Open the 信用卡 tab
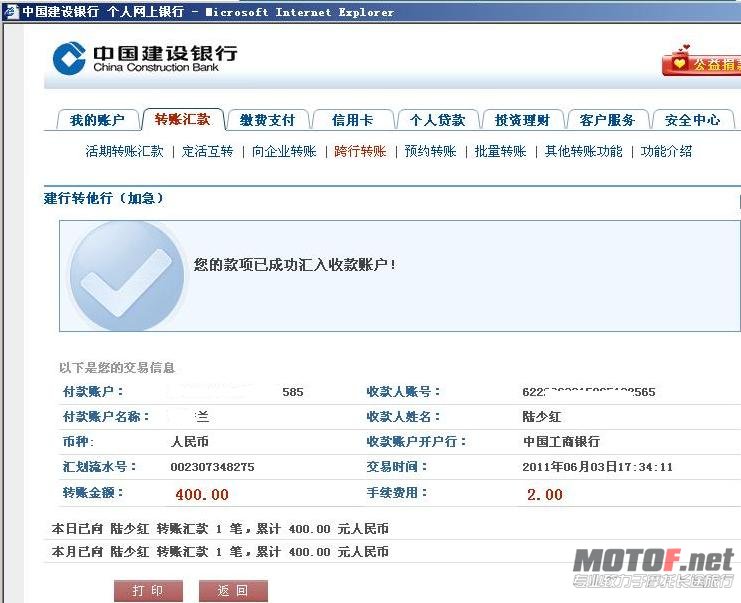 (x=353, y=120)
